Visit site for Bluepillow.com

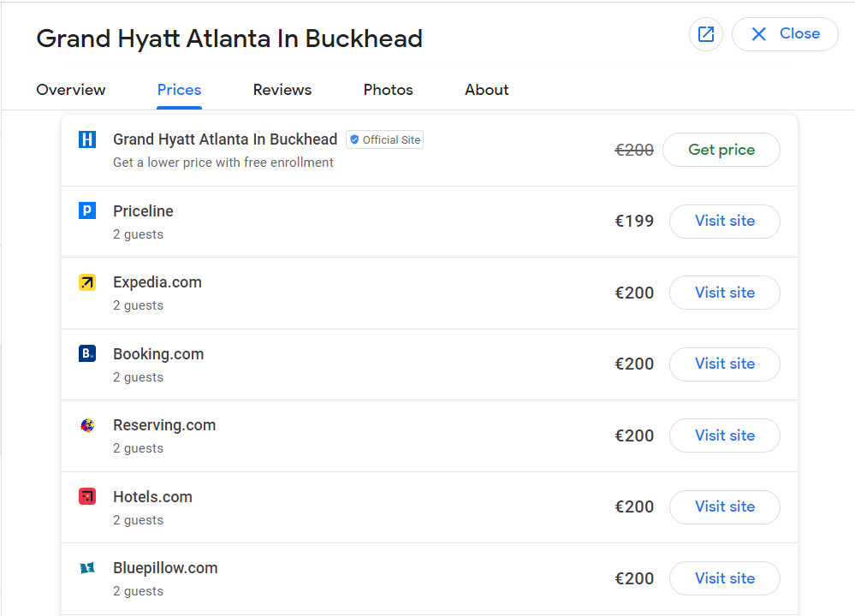click(x=725, y=578)
